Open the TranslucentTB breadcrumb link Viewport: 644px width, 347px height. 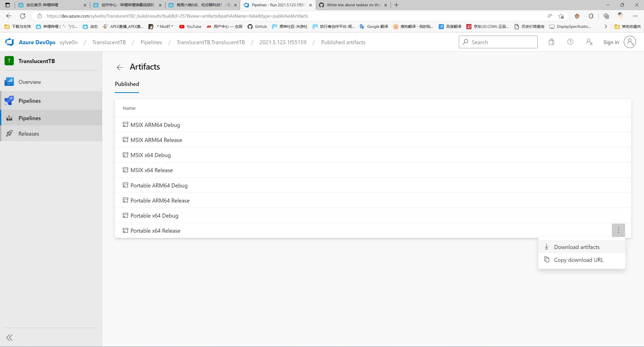[109, 42]
